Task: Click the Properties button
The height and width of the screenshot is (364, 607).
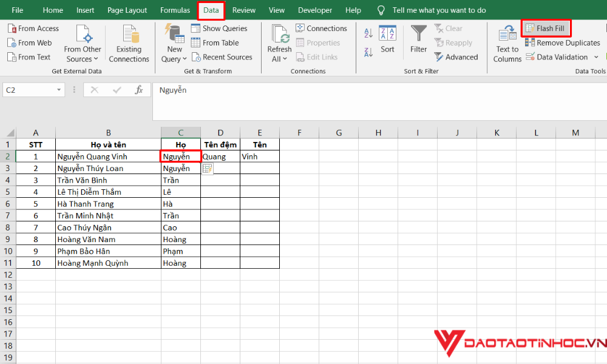Action: click(x=318, y=42)
